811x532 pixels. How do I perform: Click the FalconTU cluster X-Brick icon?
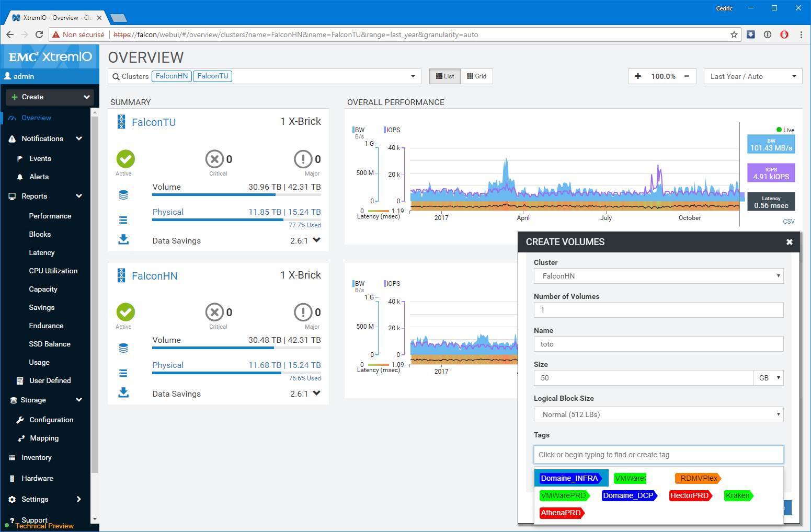[x=121, y=122]
